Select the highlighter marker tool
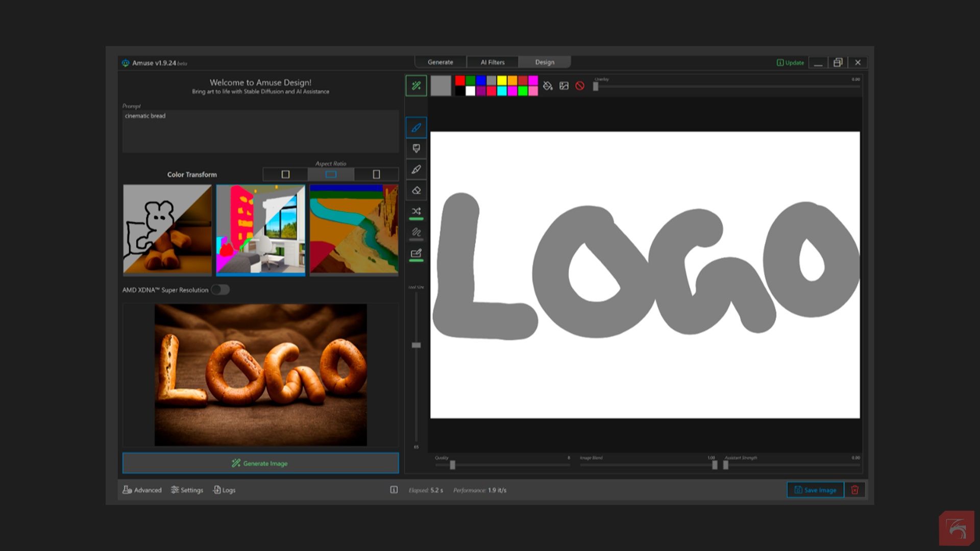 tap(416, 169)
